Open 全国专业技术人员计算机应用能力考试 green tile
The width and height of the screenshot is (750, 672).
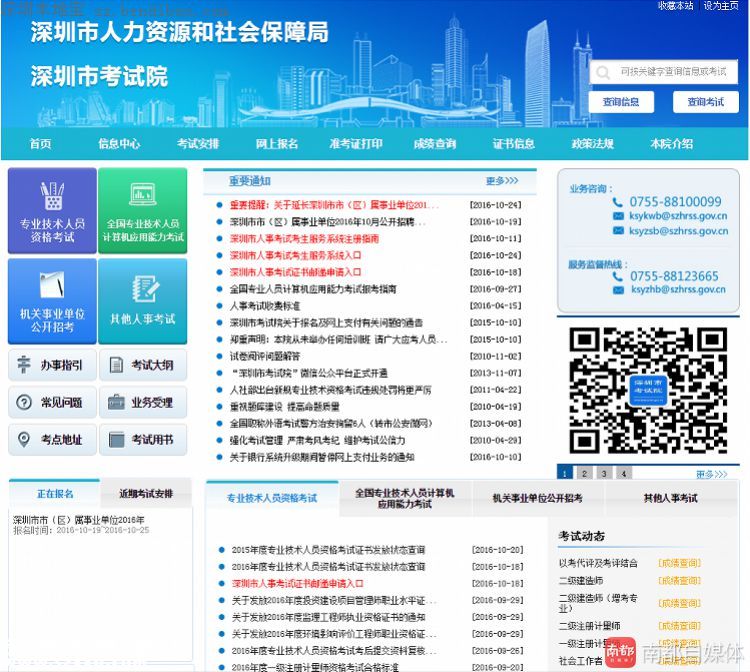143,210
